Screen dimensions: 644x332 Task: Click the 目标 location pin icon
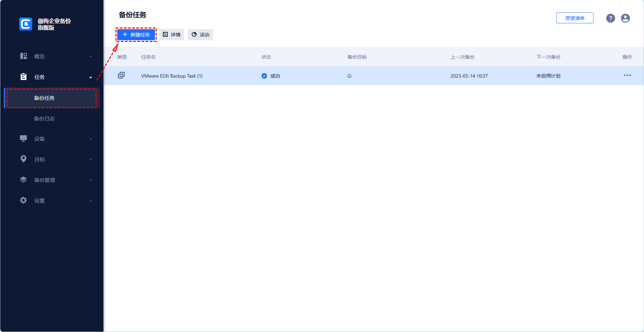[23, 159]
